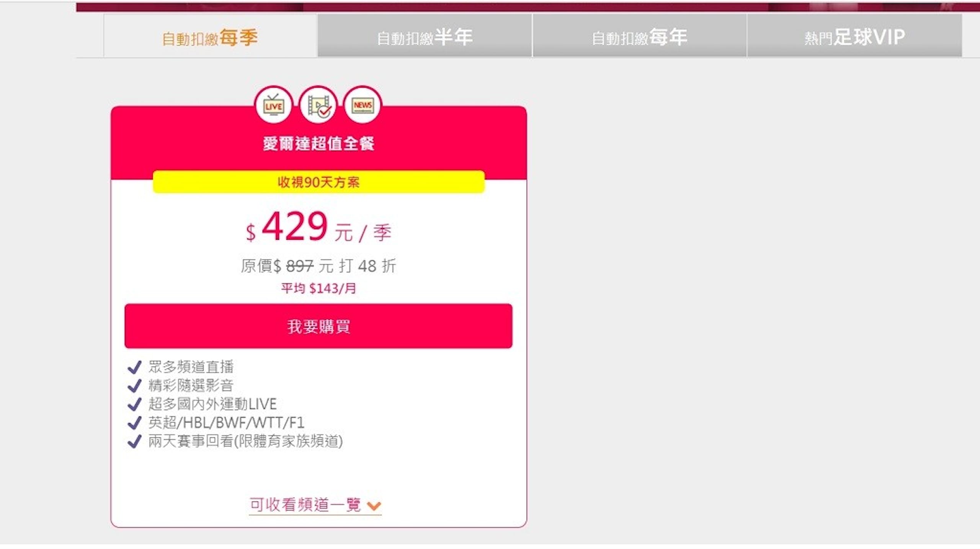Switch to 自動扣繳半年 tab
The width and height of the screenshot is (980, 549).
(425, 36)
